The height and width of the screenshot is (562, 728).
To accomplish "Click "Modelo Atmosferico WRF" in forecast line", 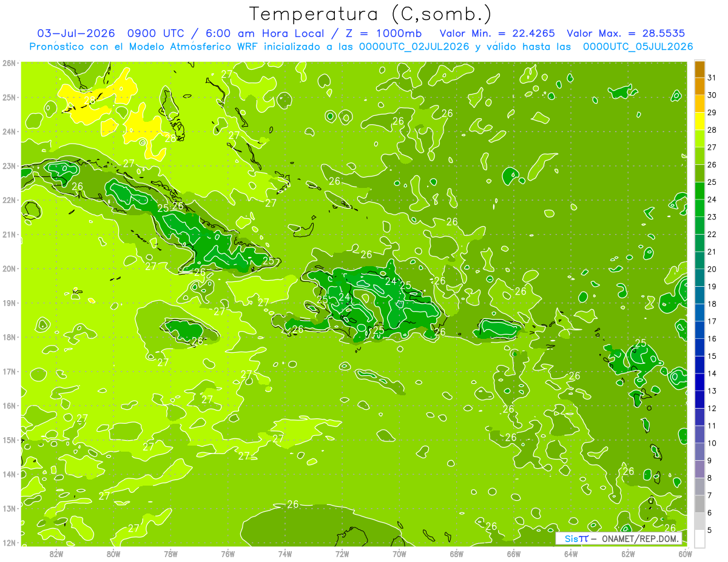I will pos(193,46).
